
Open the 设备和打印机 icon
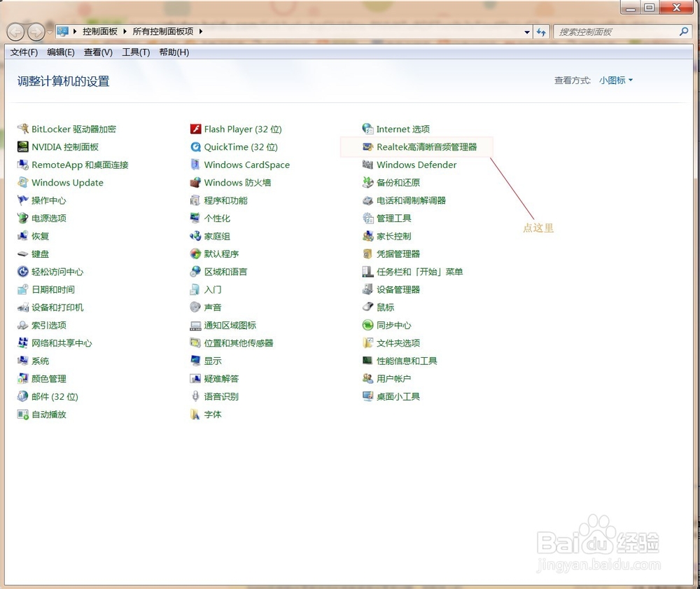pyautogui.click(x=23, y=307)
